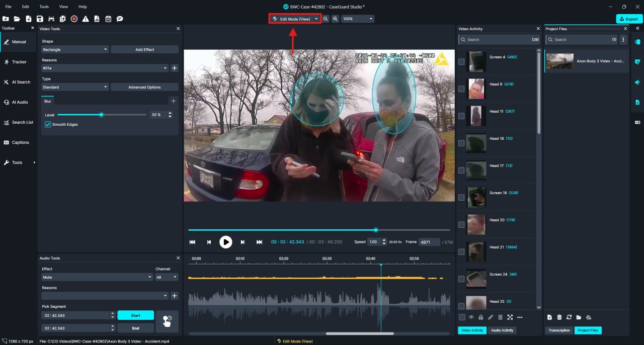
Task: Click the refresh icon in the Project Files panel
Action: tap(569, 317)
